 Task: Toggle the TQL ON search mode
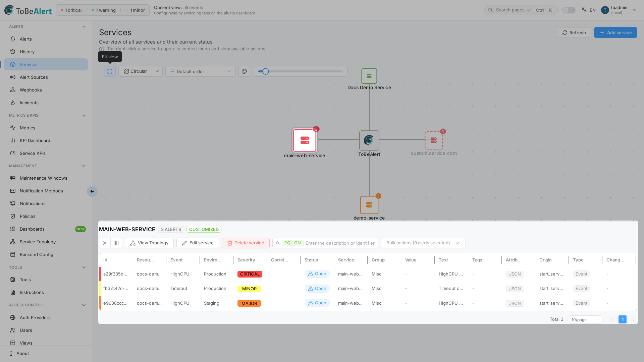click(292, 243)
